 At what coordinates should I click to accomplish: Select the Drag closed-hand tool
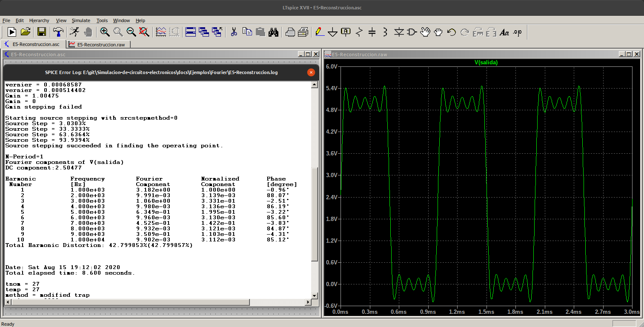[438, 32]
